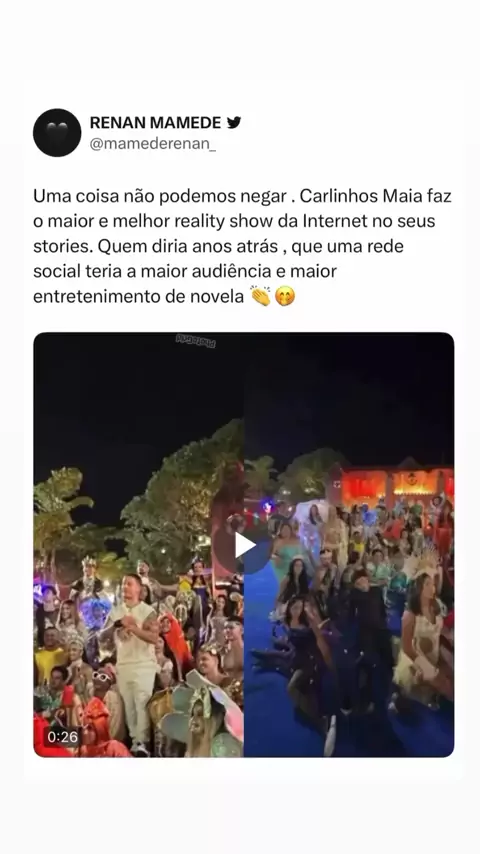Open RENAN MAMEDE profile name
The image size is (480, 854).
pos(155,123)
